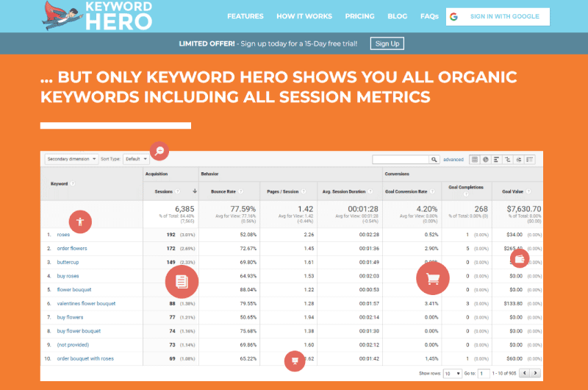Click help icon under Goal Completions
This screenshot has height=390, width=588.
click(466, 194)
